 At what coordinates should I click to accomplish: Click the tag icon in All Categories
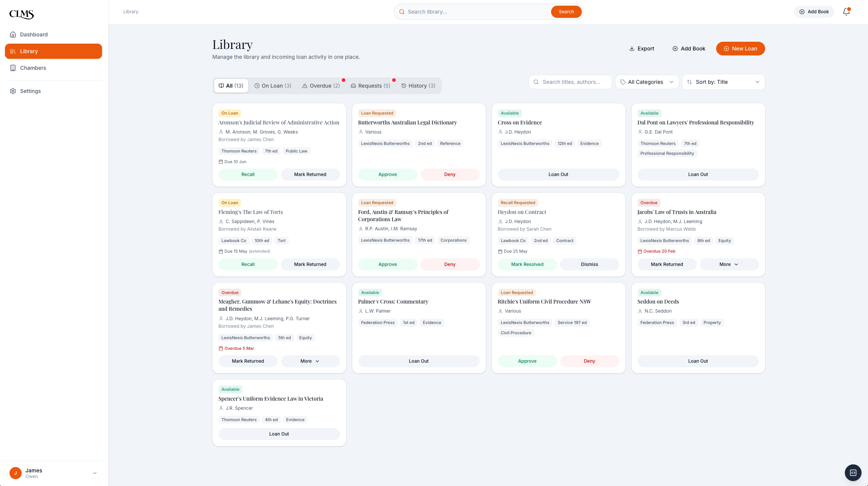(623, 82)
